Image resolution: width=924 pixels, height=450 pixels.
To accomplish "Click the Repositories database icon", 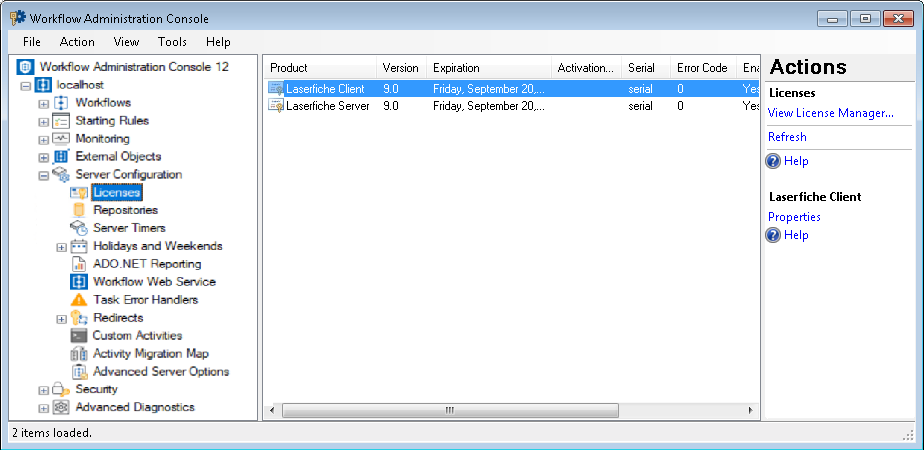I will (x=79, y=210).
